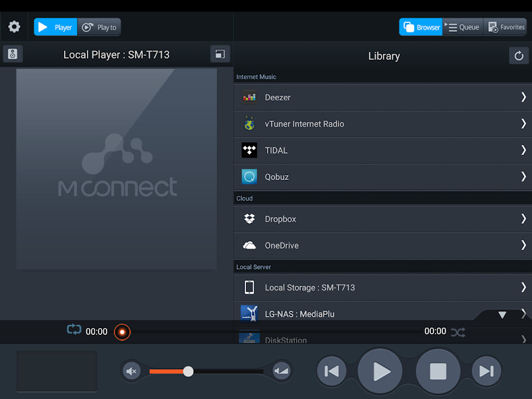Collapse the player bar with down triangle
The width and height of the screenshot is (532, 399).
[x=502, y=315]
